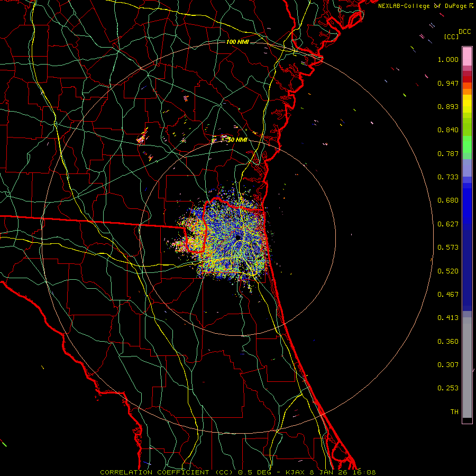Pick the gray swatch on color bar
Screen dimensions: 476x476
[467, 370]
